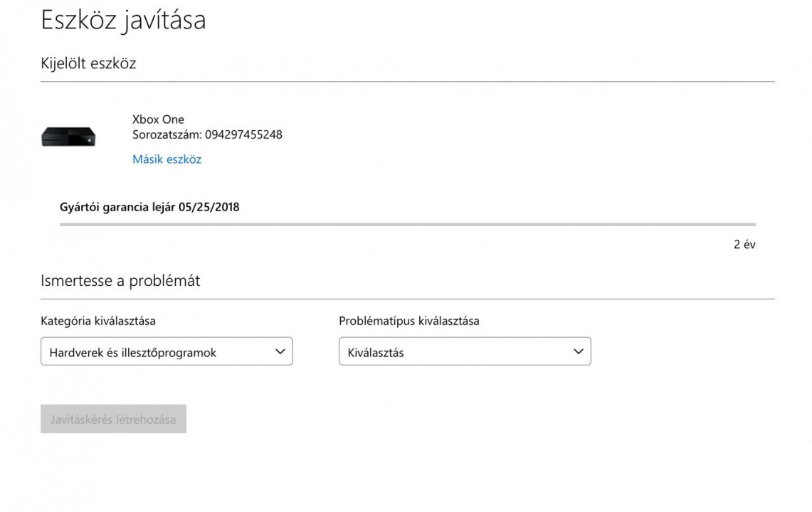Click the 'Xbox One' device name
This screenshot has height=512, width=812.
click(x=158, y=119)
